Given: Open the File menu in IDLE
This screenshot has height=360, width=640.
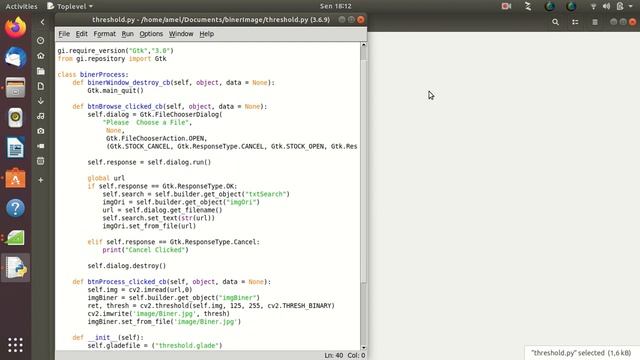Looking at the screenshot, I should [x=64, y=34].
